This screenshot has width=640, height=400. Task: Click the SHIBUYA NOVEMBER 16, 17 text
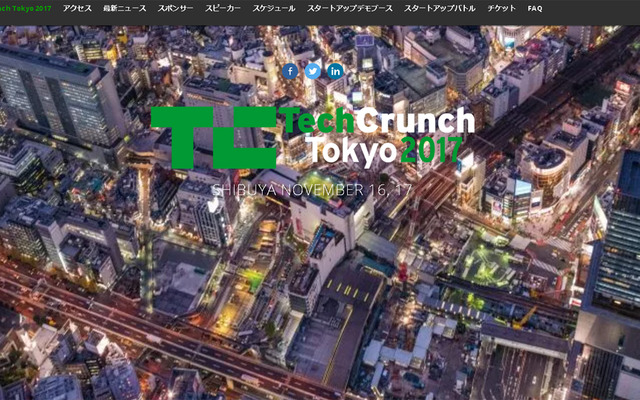(312, 190)
